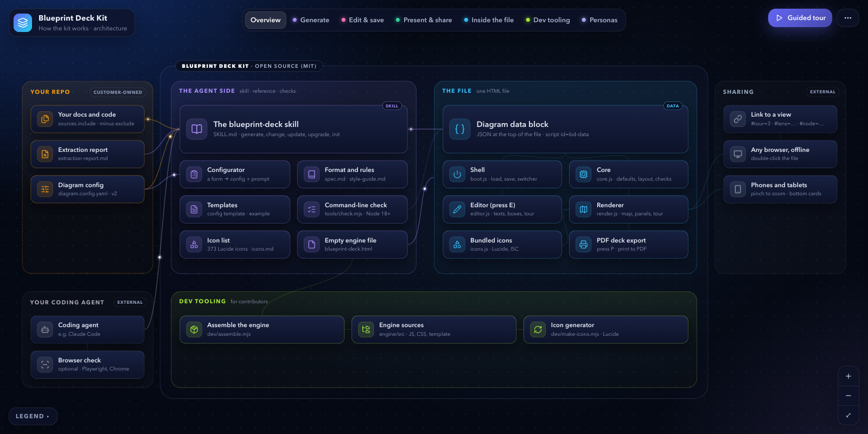Click the 'double-click the file' text

775,158
